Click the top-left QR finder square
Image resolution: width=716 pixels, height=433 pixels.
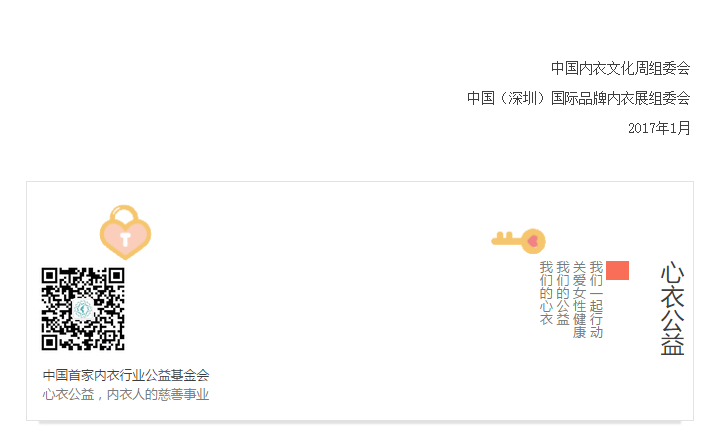coord(50,276)
